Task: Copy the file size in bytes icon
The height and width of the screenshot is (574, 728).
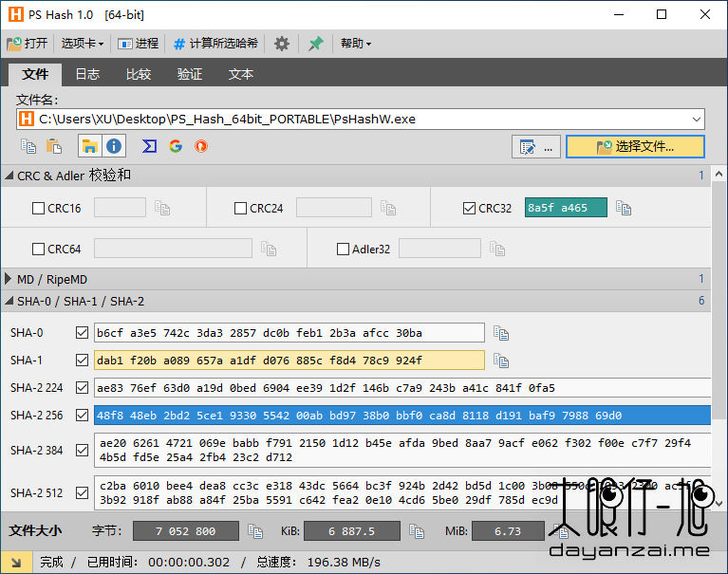Action: pos(255,531)
